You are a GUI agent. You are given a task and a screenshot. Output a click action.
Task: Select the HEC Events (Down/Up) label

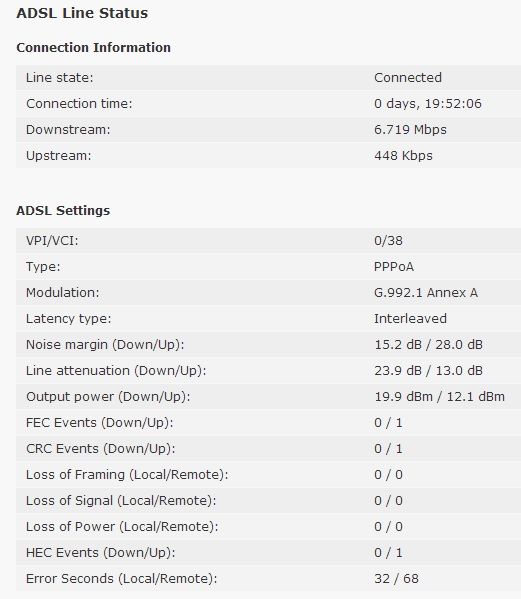click(100, 553)
